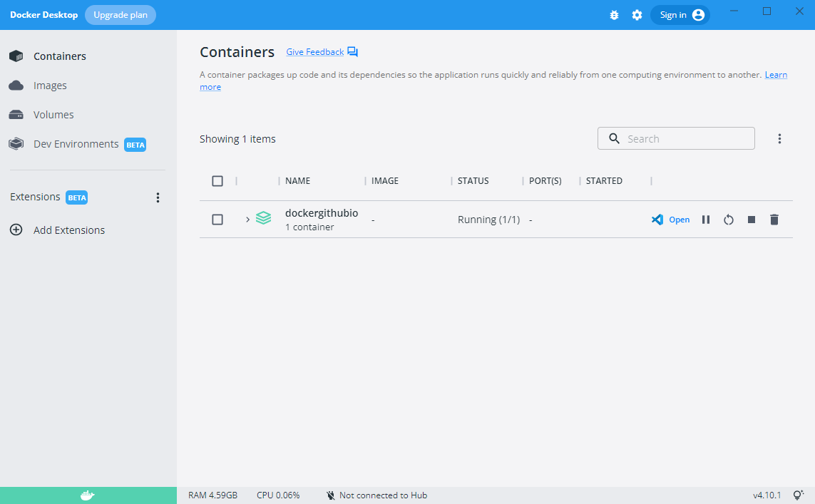The image size is (815, 504).
Task: Open Extensions three-dot options menu
Action: pos(158,197)
